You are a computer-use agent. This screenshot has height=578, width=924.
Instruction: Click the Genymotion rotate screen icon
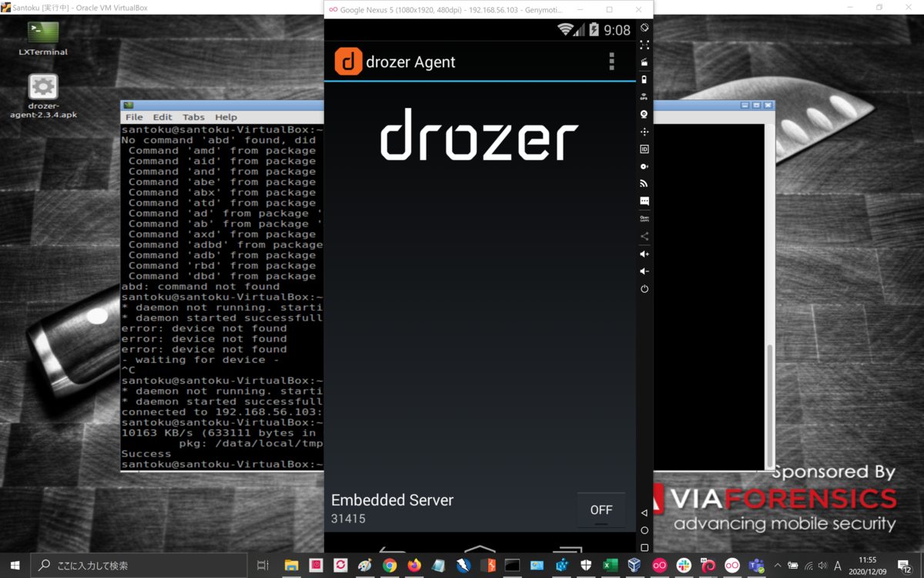tap(644, 28)
